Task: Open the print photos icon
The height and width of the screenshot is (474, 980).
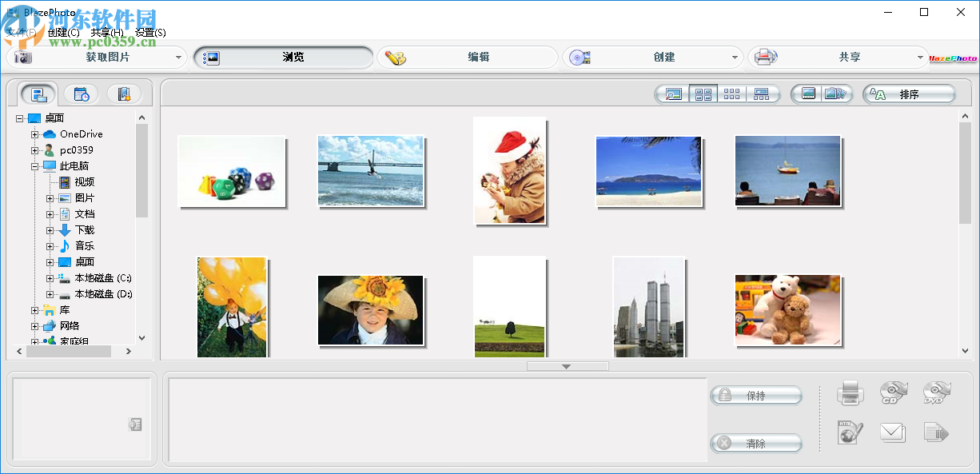Action: point(850,392)
